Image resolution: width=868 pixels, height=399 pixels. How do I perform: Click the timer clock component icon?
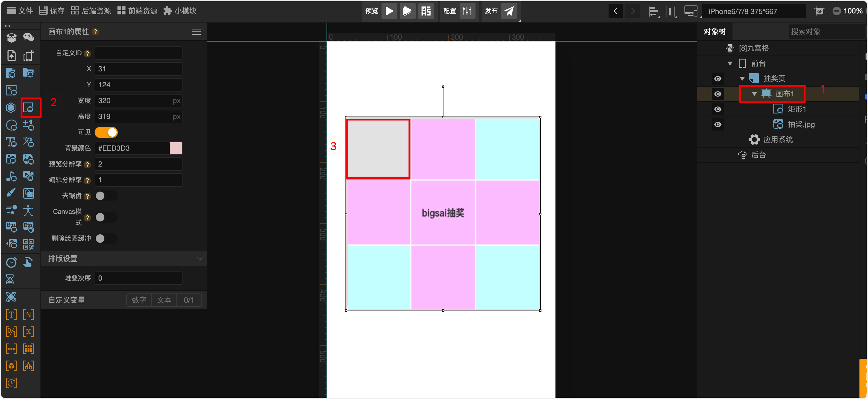[x=11, y=262]
